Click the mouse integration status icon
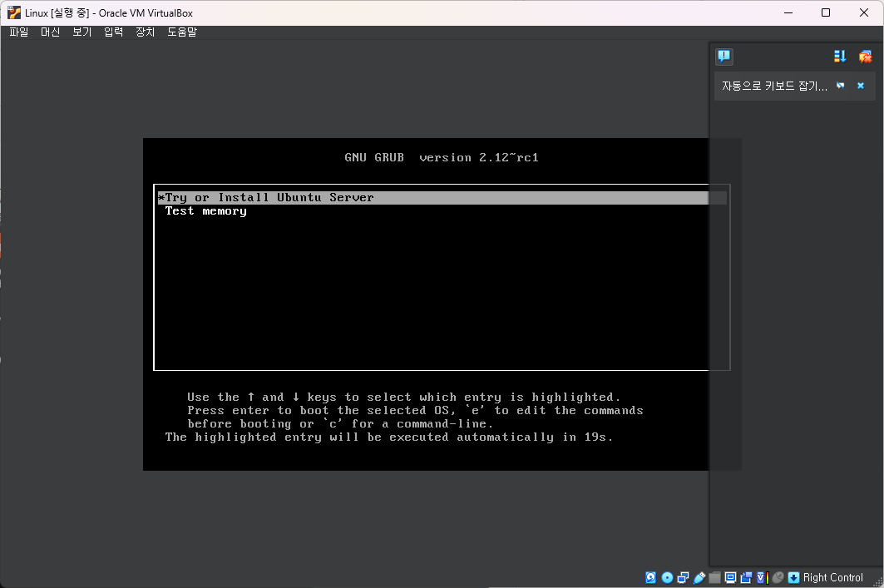 (x=778, y=577)
